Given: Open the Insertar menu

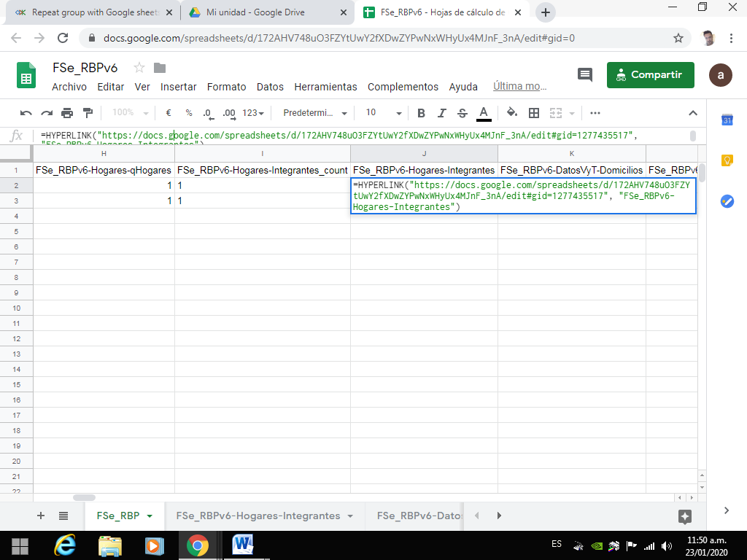Looking at the screenshot, I should click(178, 87).
